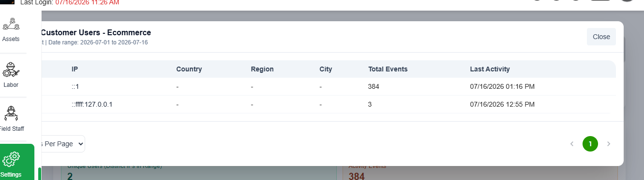
Task: Select page 1 in pagination
Action: pyautogui.click(x=590, y=144)
